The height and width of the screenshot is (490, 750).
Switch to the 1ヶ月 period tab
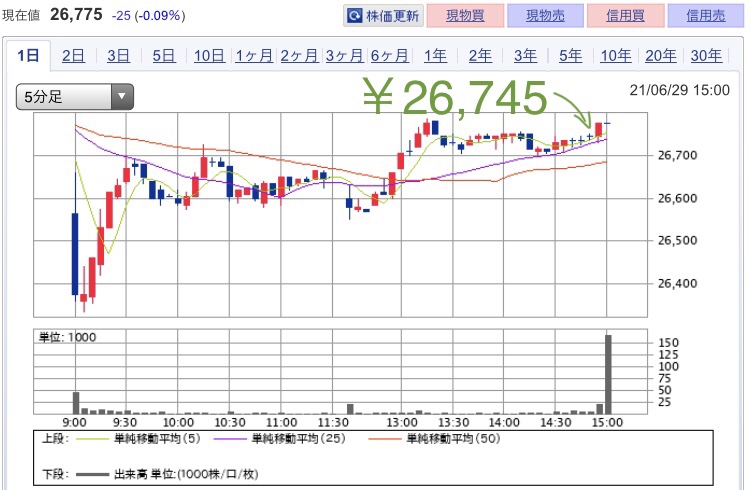254,56
